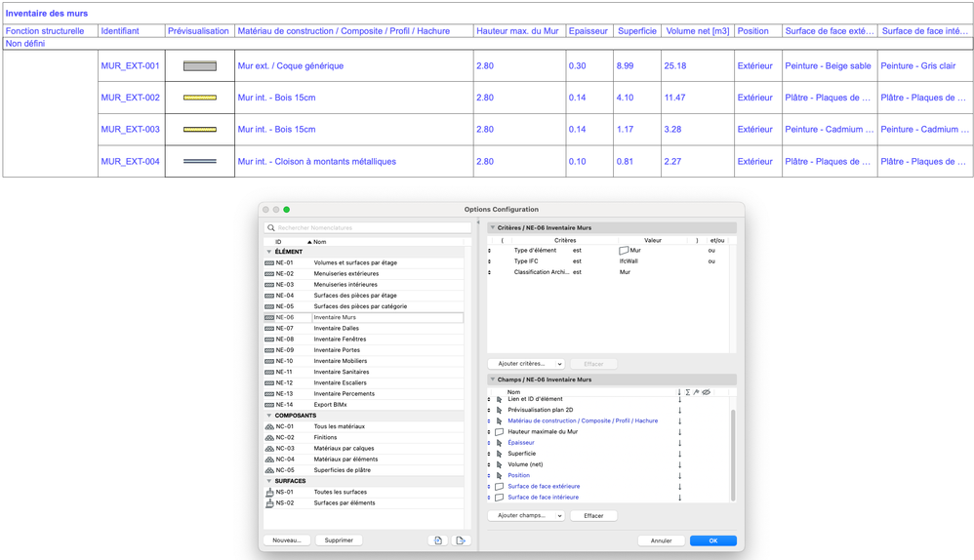
Task: Click the NC-03 Matériaux par calques icon
Action: (x=269, y=448)
